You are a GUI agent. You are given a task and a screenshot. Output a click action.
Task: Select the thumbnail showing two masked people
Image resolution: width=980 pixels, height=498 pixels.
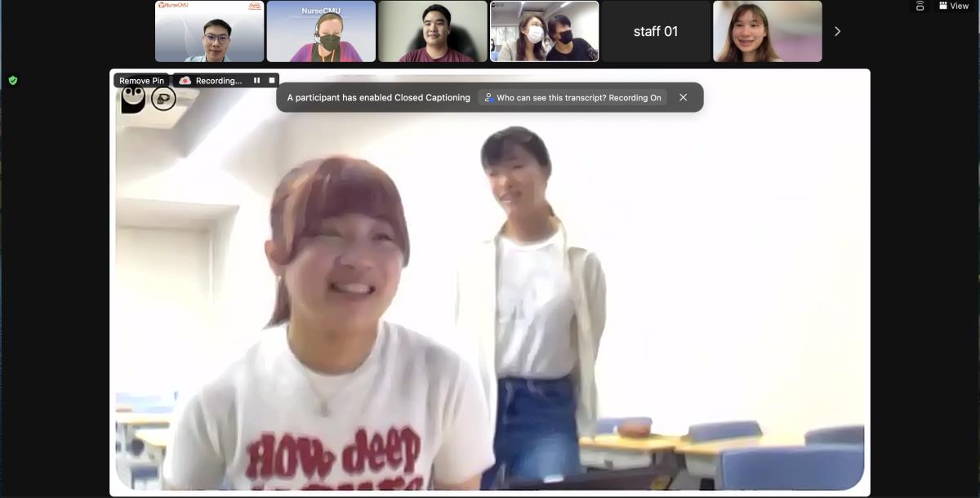(x=544, y=31)
